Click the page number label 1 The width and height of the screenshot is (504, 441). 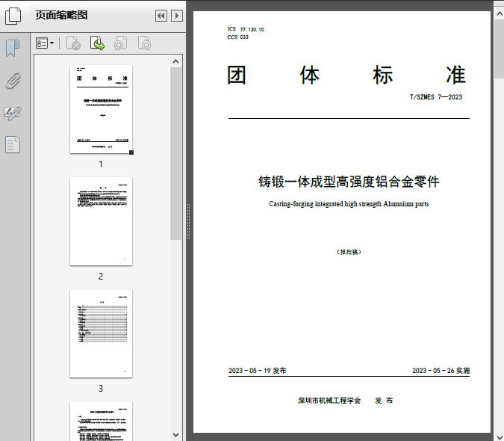[101, 164]
